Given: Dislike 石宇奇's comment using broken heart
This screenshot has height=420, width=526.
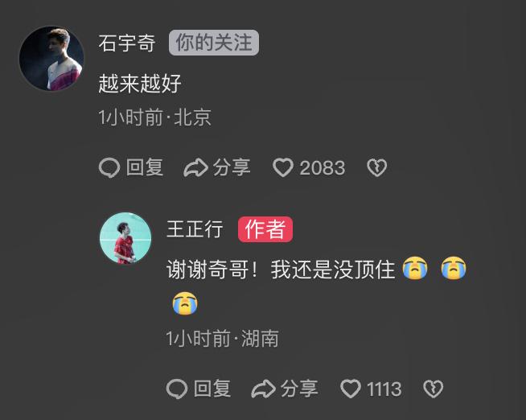Looking at the screenshot, I should [x=376, y=167].
